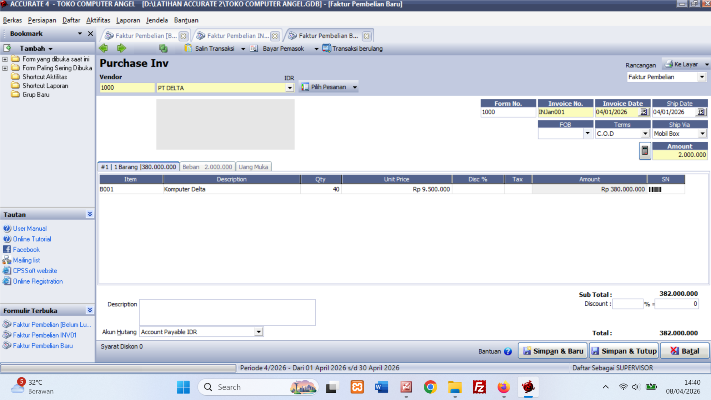Viewport: 711px width, 400px height.
Task: Click the calculator icon beside Amount
Action: [x=645, y=151]
